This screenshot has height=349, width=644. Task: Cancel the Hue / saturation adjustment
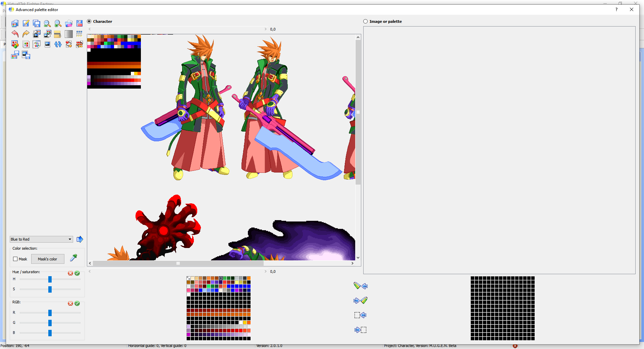(70, 273)
